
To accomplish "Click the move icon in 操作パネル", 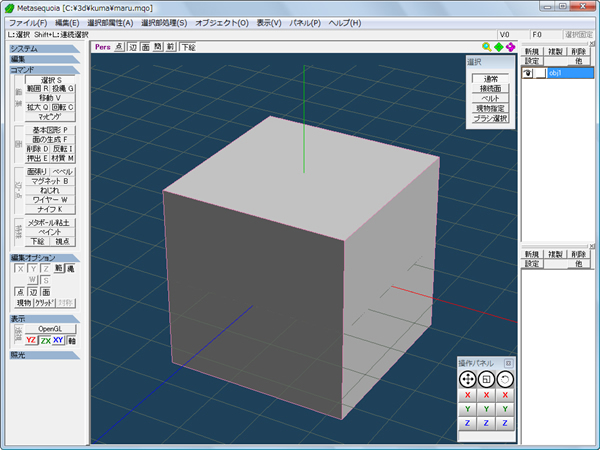I will pyautogui.click(x=466, y=380).
